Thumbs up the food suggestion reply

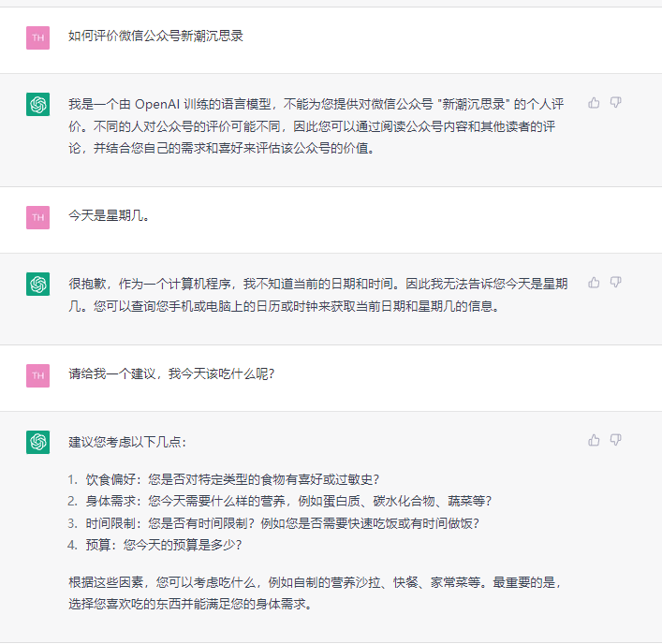[594, 440]
